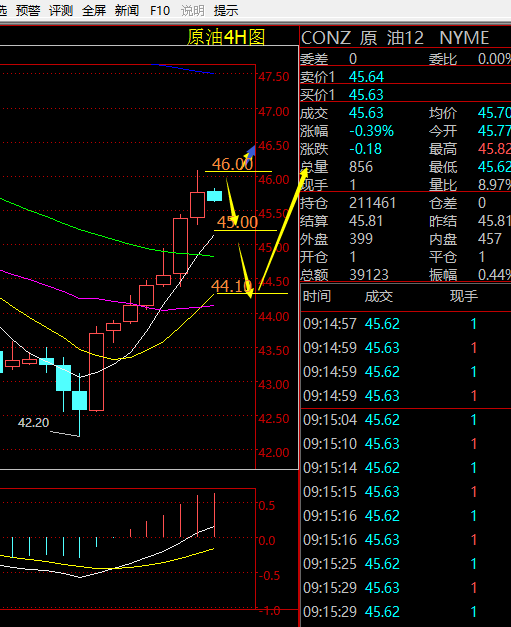The height and width of the screenshot is (627, 511).
Task: Click the 0.5 indicator axis label
Action: (x=267, y=506)
